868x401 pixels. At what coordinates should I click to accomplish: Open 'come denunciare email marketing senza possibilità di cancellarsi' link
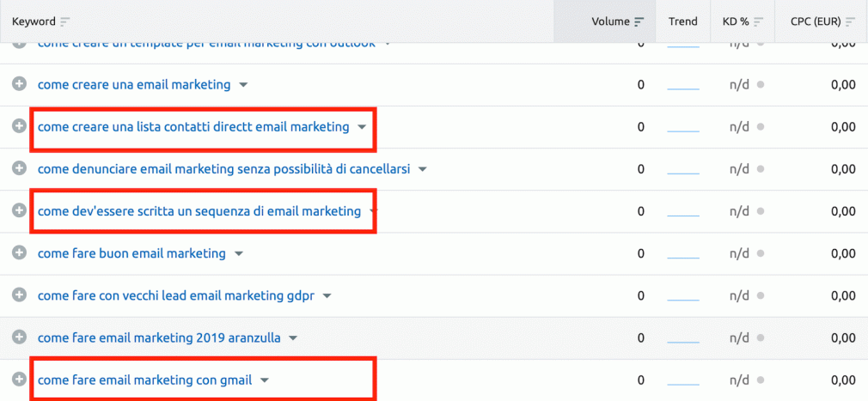click(223, 168)
